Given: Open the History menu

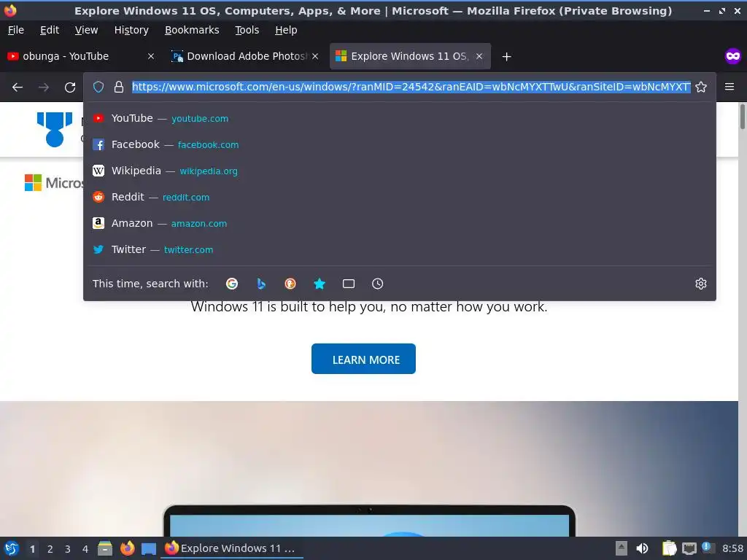Looking at the screenshot, I should [131, 30].
